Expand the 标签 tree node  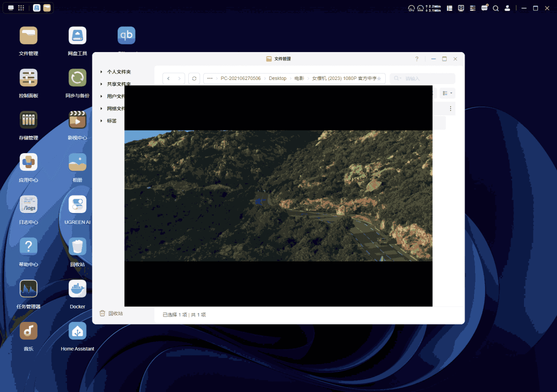pos(101,121)
